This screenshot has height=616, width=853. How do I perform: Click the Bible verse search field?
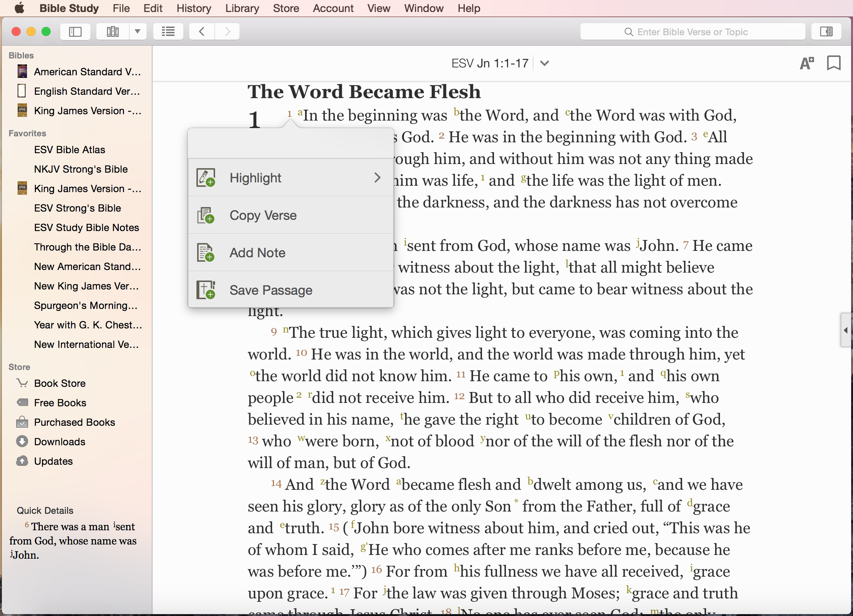pos(692,32)
